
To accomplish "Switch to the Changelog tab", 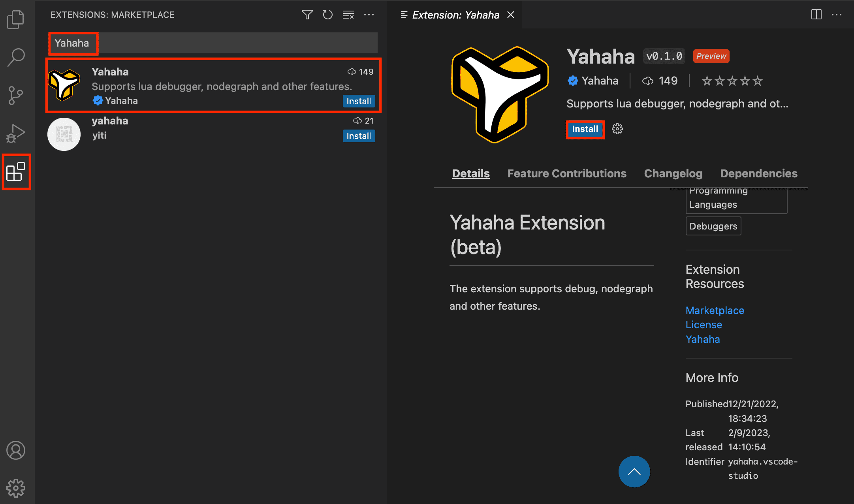I will [x=673, y=173].
